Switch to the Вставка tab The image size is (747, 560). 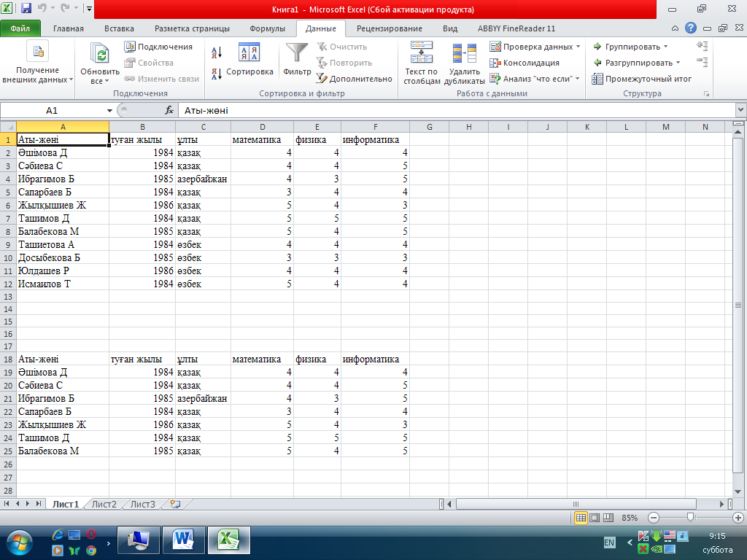click(119, 28)
